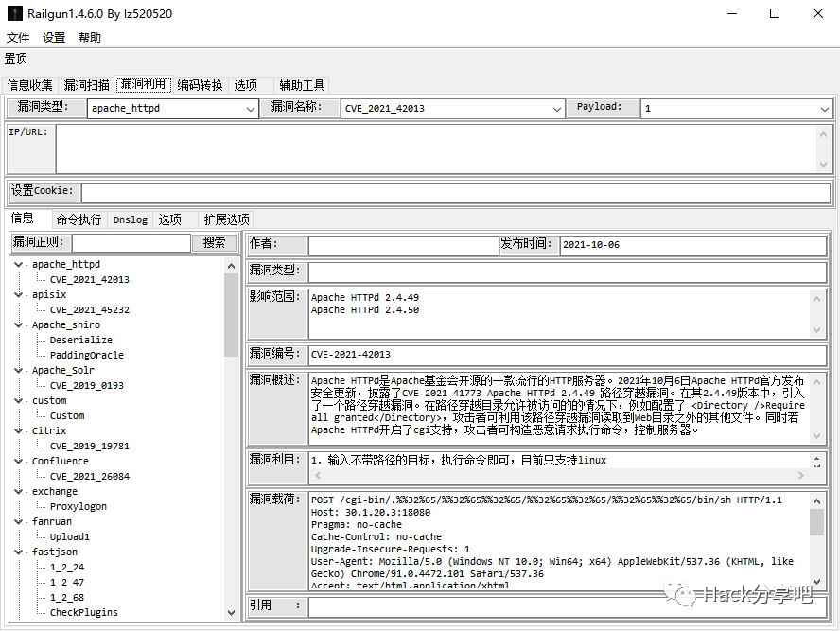This screenshot has width=840, height=631.
Task: Click the 置顶 pin-on-top button
Action: (x=16, y=59)
